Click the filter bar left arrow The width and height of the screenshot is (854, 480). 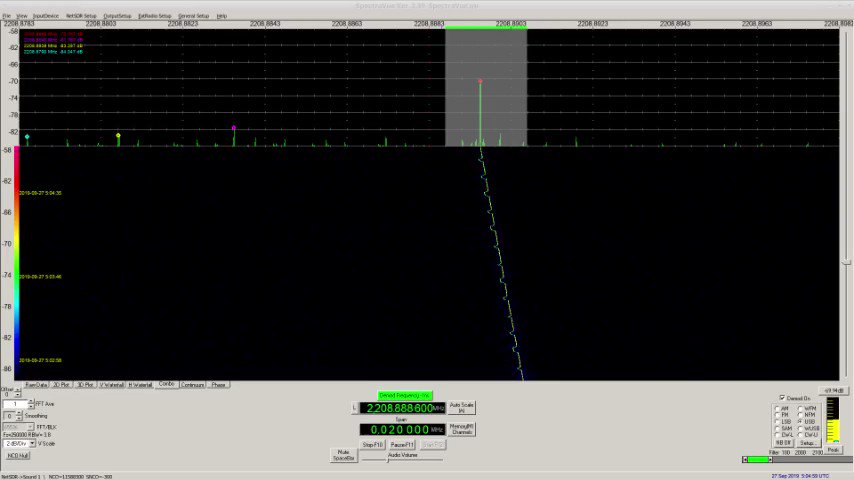click(745, 460)
